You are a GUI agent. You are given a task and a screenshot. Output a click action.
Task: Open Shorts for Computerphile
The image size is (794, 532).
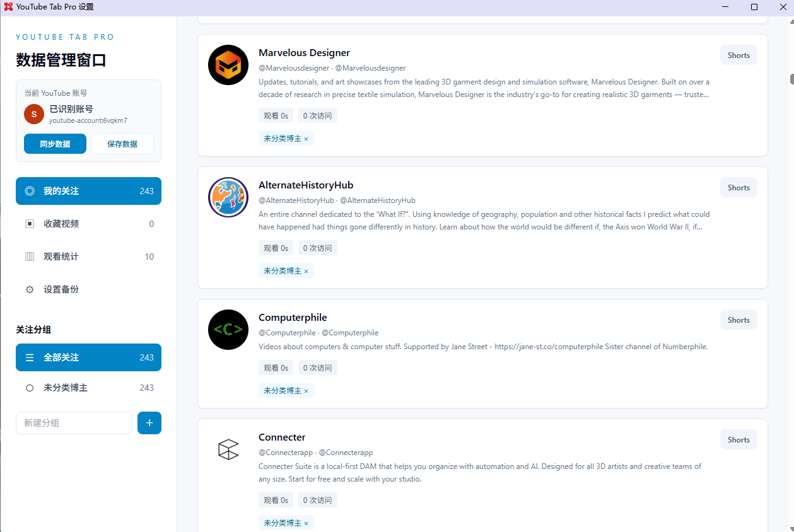(x=739, y=320)
